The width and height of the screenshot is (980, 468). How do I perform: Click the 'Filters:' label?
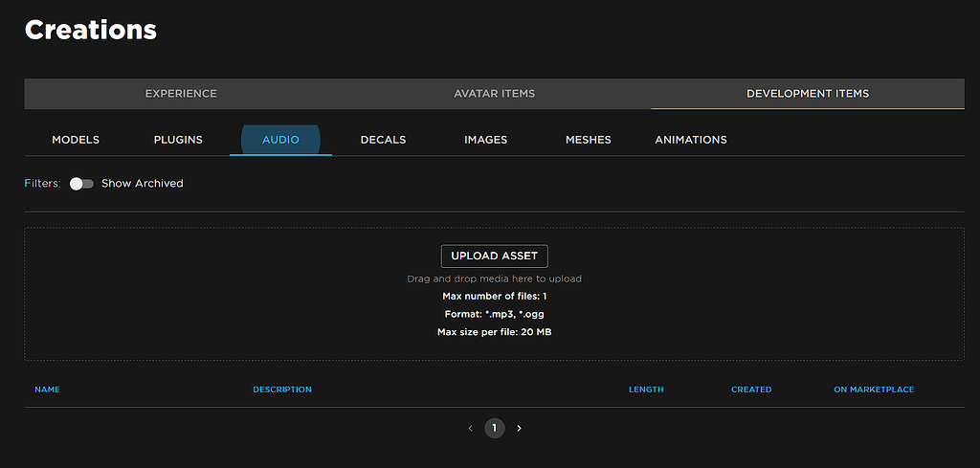[x=42, y=184]
